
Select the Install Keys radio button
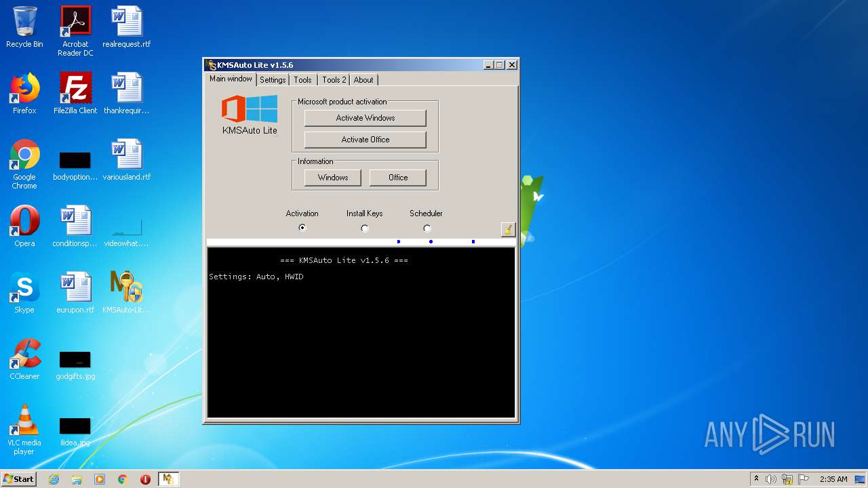(364, 228)
